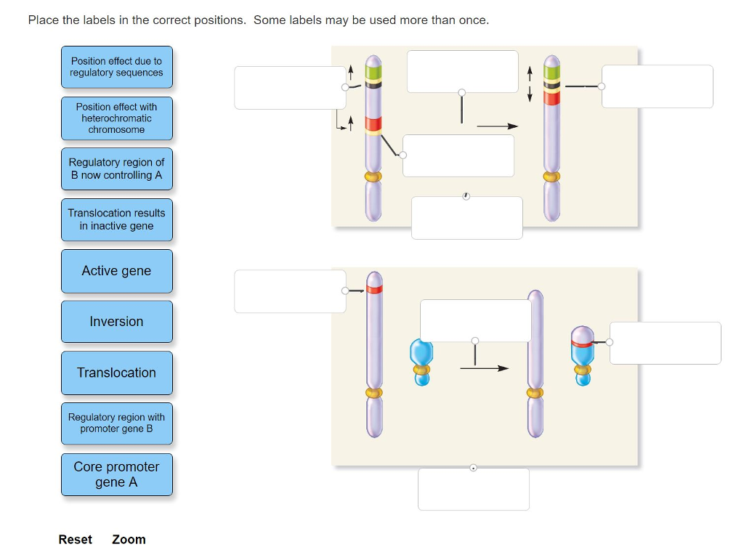
Task: Click the upward arrow beside the green band
Action: pyautogui.click(x=349, y=71)
